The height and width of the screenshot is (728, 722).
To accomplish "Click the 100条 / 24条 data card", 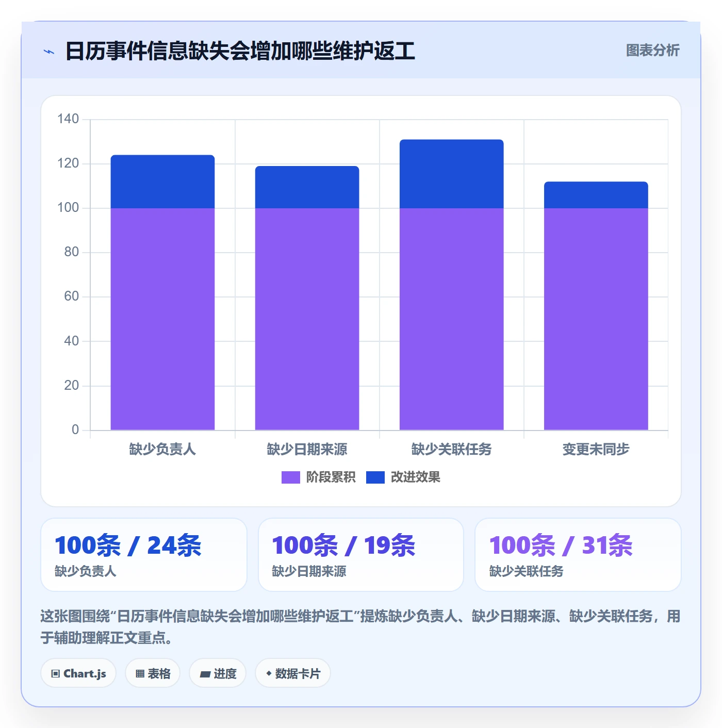I will (x=144, y=555).
